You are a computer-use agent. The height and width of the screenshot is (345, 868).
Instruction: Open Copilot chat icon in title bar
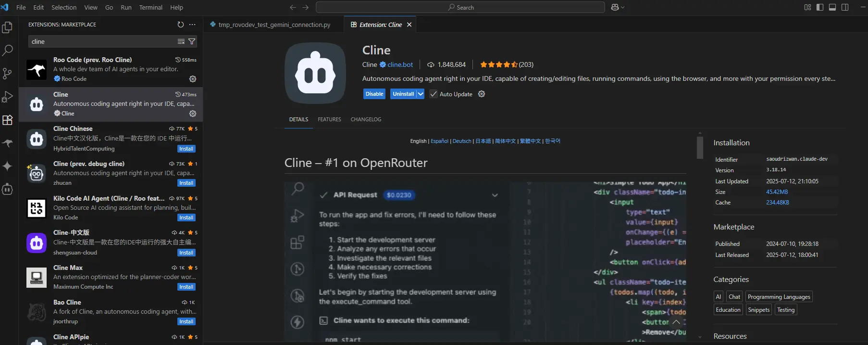[615, 7]
